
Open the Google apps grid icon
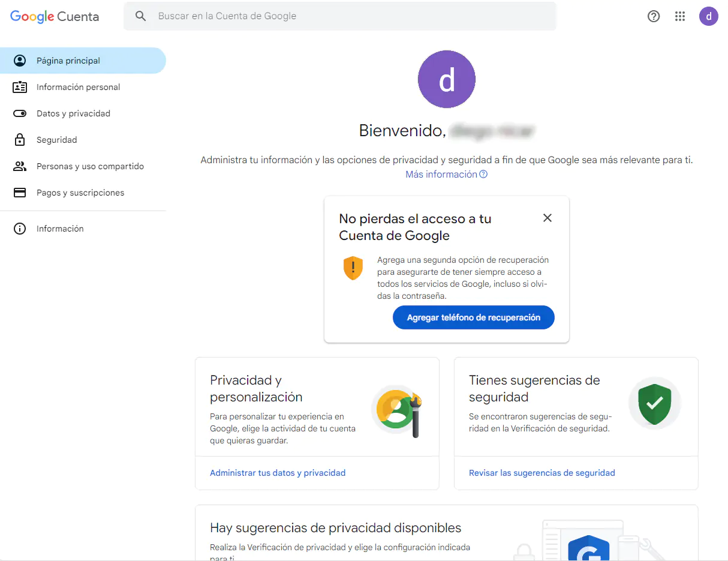679,17
